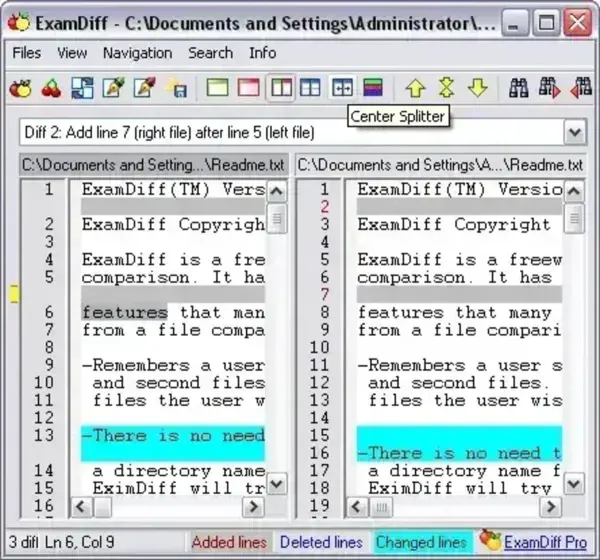Click 'Ln 6, Col 9' in the status bar
This screenshot has height=560, width=600.
click(x=80, y=542)
